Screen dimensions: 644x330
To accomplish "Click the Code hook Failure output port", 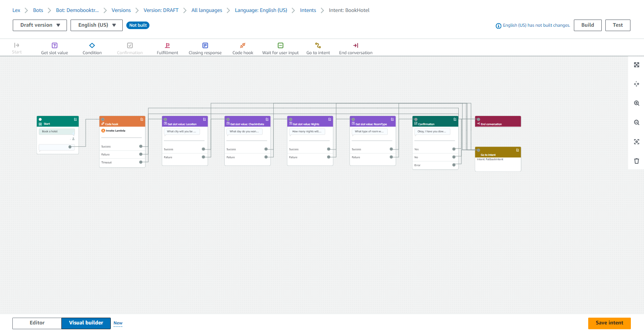I will click(x=141, y=154).
